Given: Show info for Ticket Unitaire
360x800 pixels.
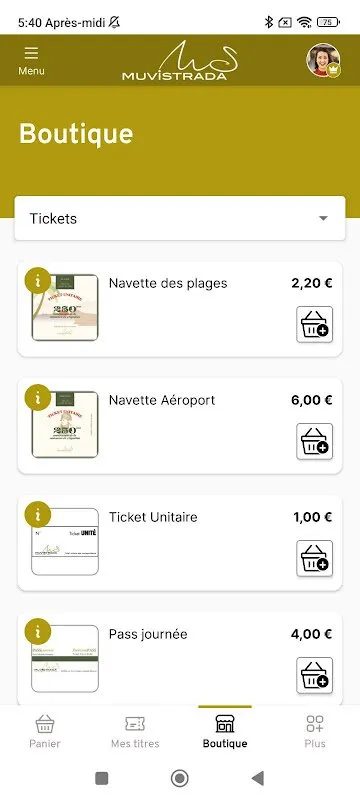Looking at the screenshot, I should (38, 514).
